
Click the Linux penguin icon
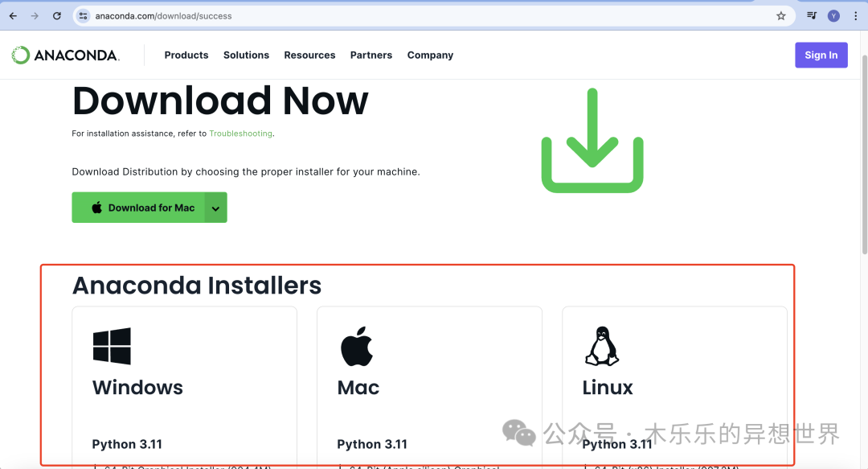coord(602,346)
